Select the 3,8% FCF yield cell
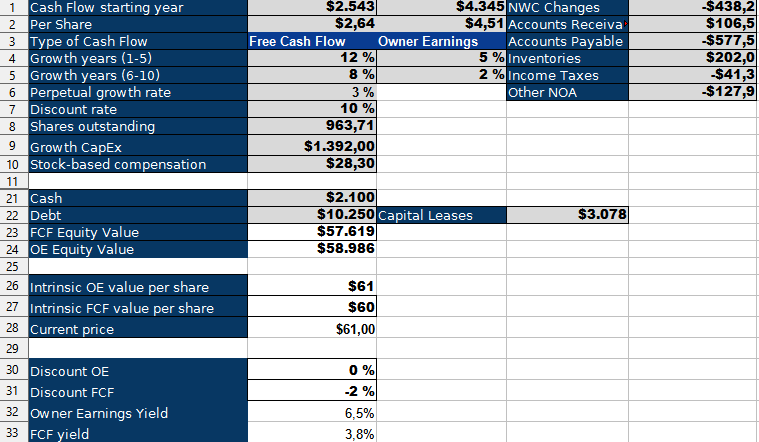The height and width of the screenshot is (442, 759). tap(312, 432)
